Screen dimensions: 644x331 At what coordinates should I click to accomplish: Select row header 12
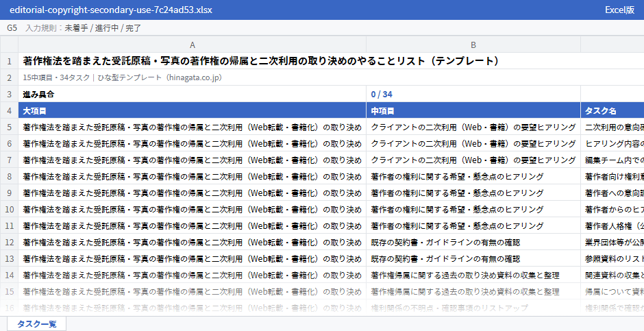tap(9, 243)
